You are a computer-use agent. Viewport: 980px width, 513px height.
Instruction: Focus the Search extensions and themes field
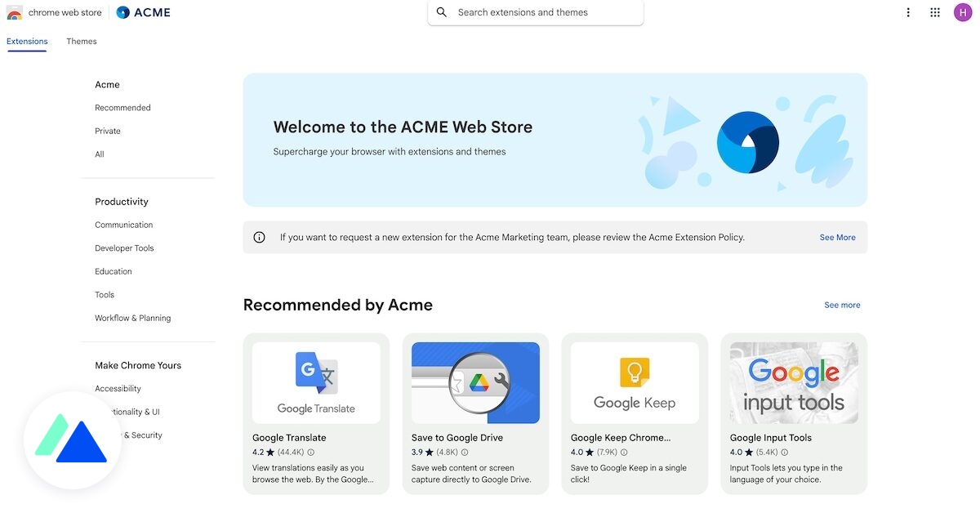click(536, 12)
